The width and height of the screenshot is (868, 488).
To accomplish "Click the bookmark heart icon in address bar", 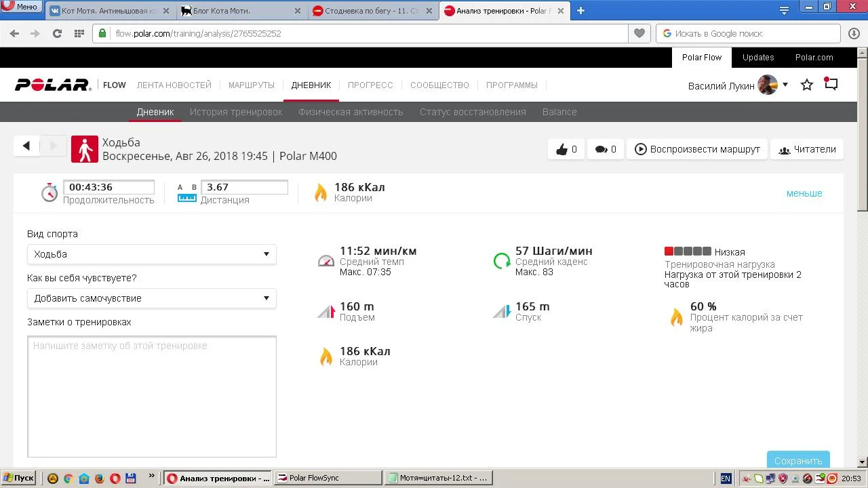I will click(639, 33).
